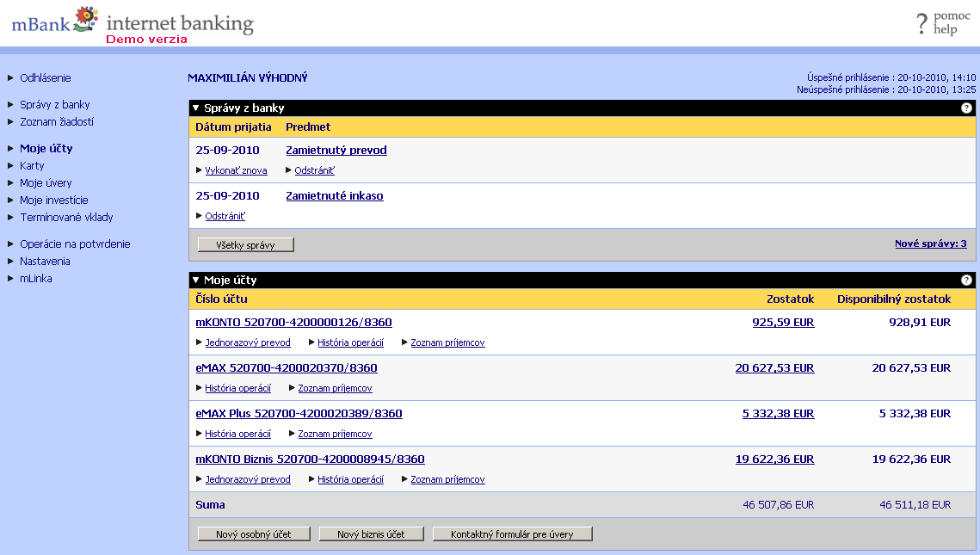The height and width of the screenshot is (555, 980).
Task: Open Zoznam príjemcov for eMAX 4200020370
Action: coord(335,388)
